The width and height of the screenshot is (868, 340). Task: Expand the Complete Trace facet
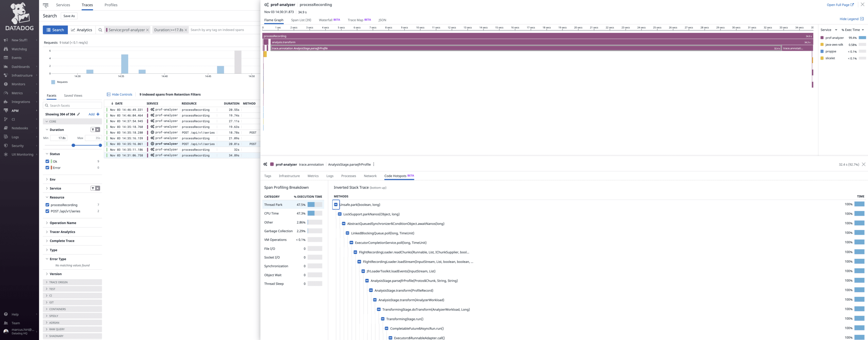click(x=47, y=241)
